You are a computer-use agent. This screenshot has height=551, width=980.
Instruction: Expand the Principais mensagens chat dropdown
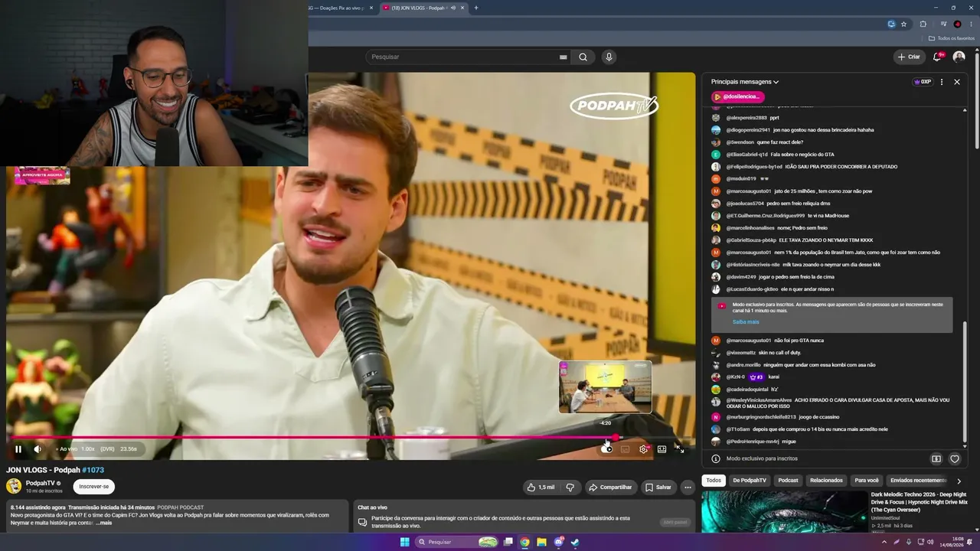tap(745, 82)
